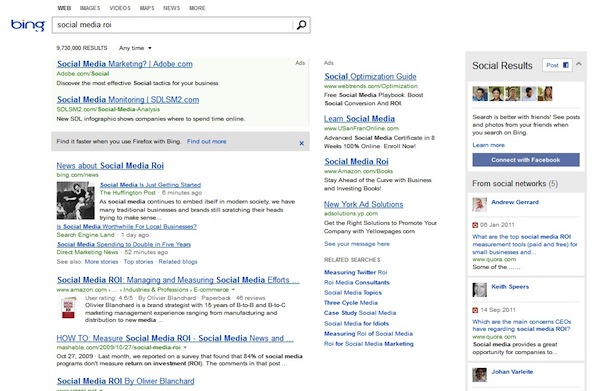Switch to the Maps tab
600x391 pixels.
[147, 8]
